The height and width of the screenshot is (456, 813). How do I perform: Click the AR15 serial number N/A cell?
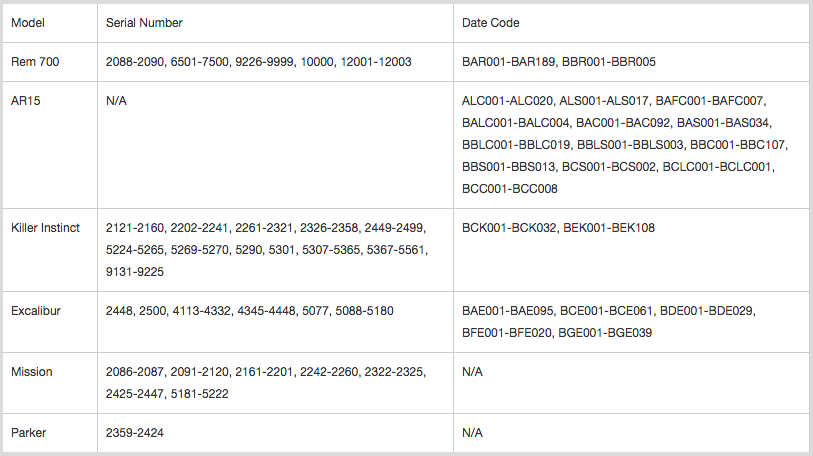click(x=275, y=145)
